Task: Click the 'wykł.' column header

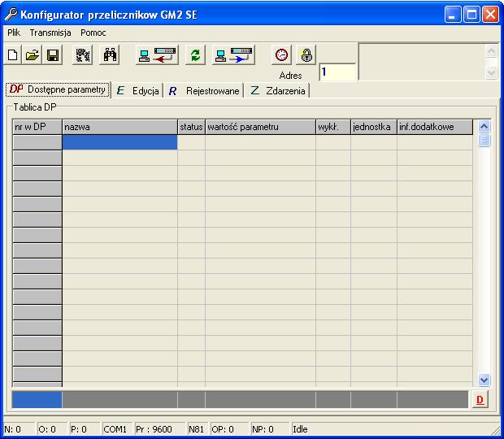Action: coord(333,127)
